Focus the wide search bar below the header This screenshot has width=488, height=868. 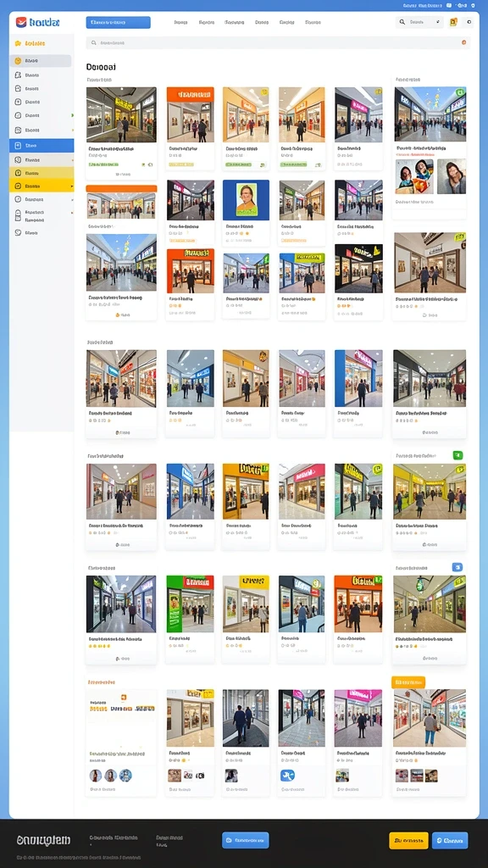coord(278,42)
